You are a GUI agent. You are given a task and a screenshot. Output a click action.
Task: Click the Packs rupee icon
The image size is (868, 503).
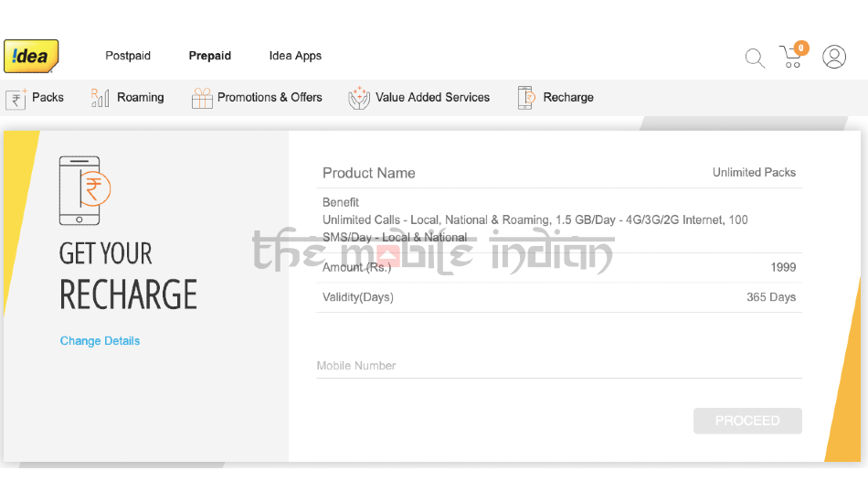click(16, 99)
